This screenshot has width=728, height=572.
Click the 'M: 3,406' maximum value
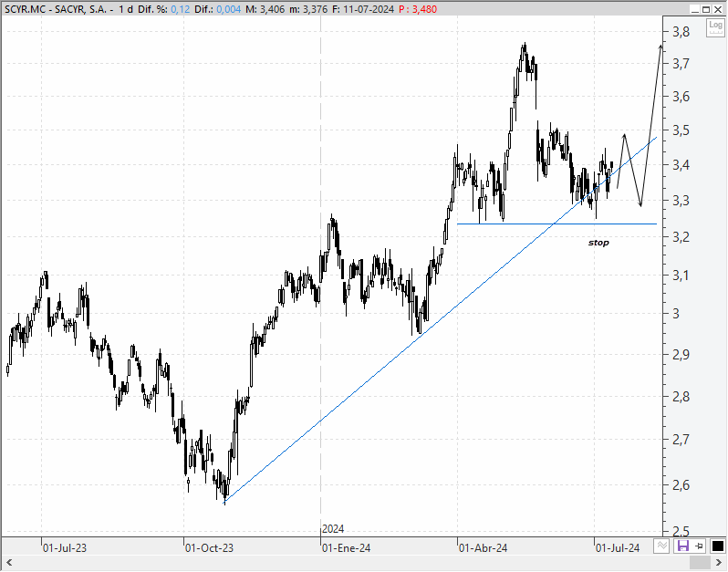[x=265, y=9]
